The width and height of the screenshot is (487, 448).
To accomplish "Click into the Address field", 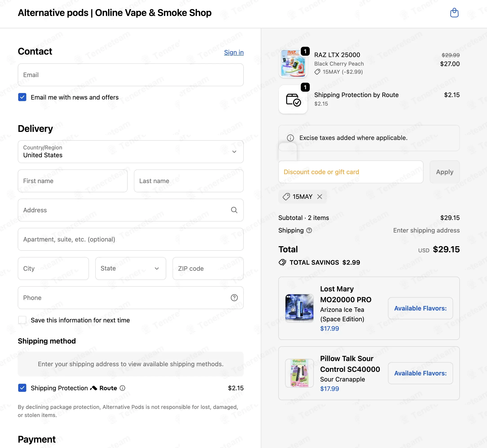I will [x=131, y=210].
